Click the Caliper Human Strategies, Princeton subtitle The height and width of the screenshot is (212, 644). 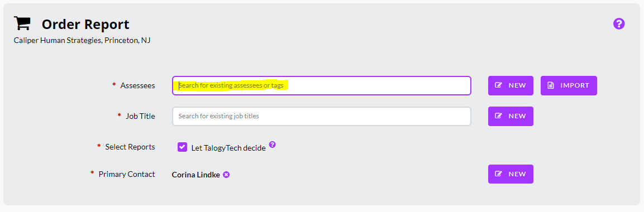point(82,41)
